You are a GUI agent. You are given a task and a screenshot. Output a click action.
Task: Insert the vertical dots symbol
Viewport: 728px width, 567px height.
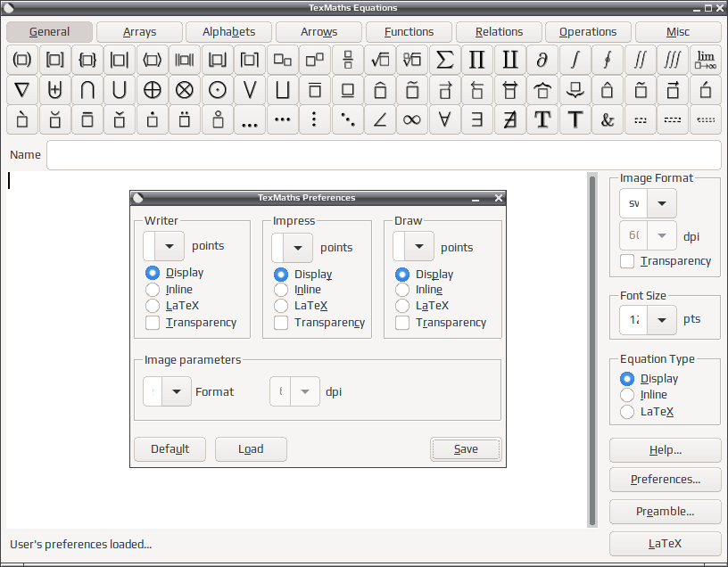coord(314,120)
